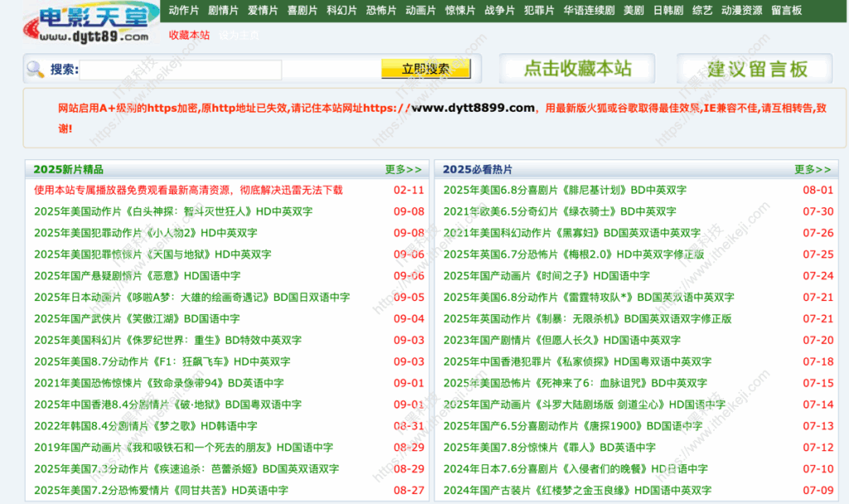Click the 点击收藏本站 button
849x504 pixels.
(x=578, y=69)
